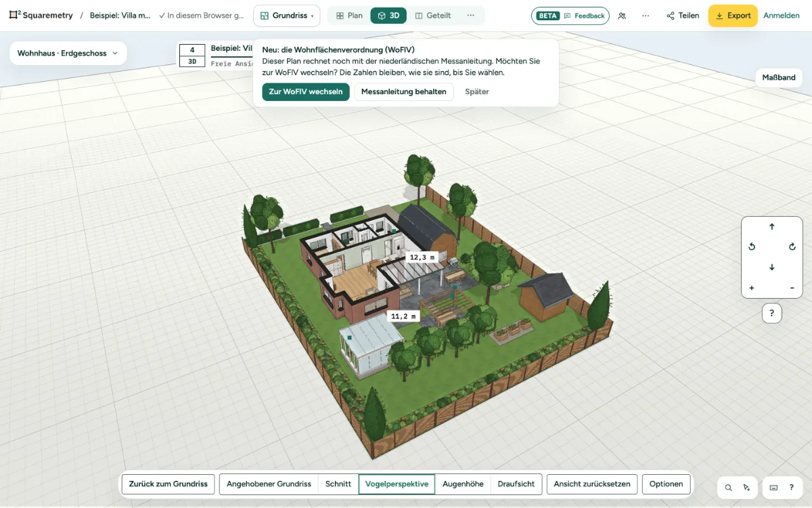Image resolution: width=812 pixels, height=508 pixels.
Task: Open the keyboard shortcuts icon
Action: click(773, 487)
